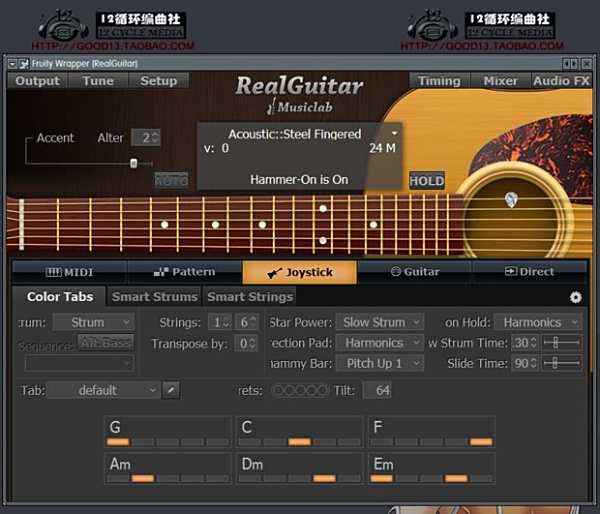Click the Output button

(37, 81)
